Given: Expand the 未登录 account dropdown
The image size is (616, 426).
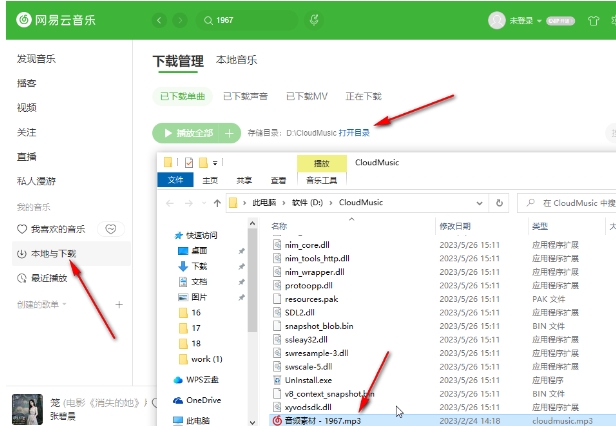Looking at the screenshot, I should click(x=538, y=20).
